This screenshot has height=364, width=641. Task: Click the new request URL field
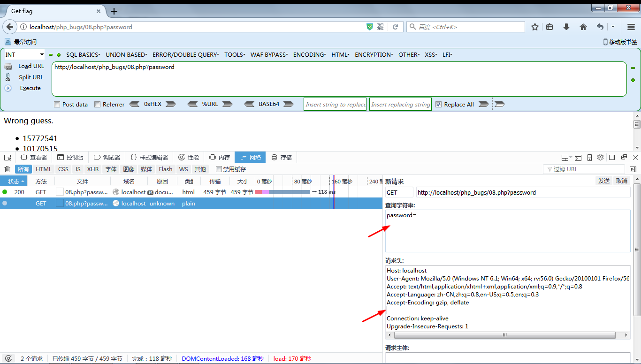(x=523, y=192)
